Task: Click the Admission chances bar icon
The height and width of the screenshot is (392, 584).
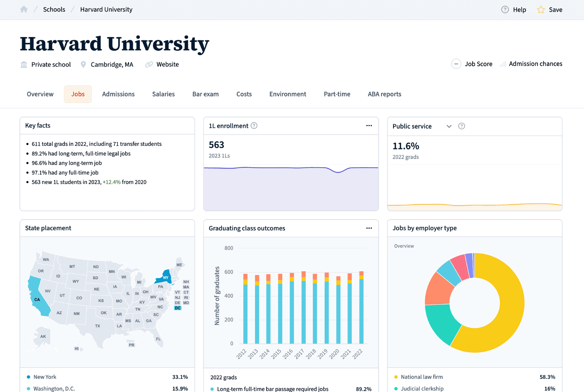Action: pyautogui.click(x=502, y=64)
